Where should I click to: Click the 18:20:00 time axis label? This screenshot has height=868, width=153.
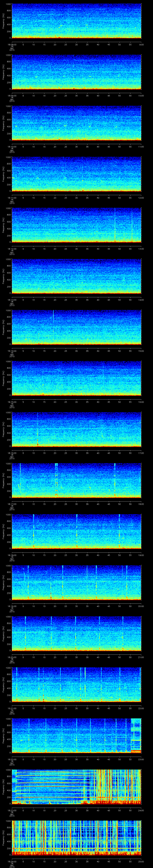point(12,657)
